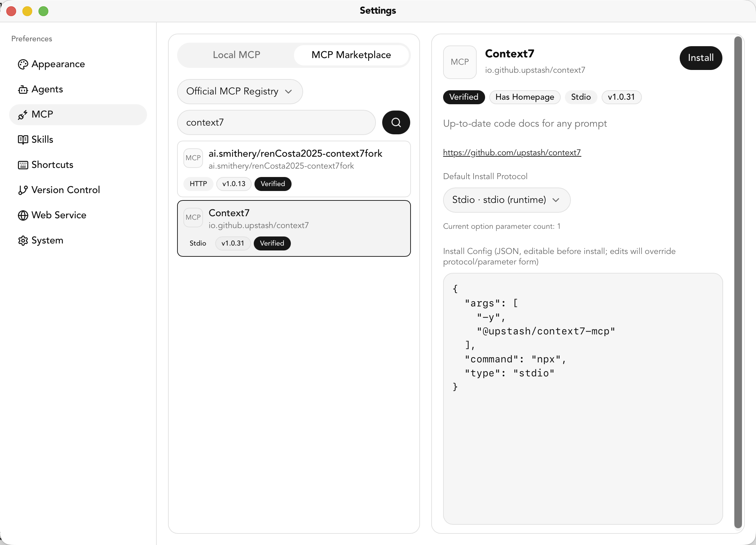Viewport: 756px width, 545px height.
Task: Click the "command": "npx" line in config
Action: tap(515, 359)
